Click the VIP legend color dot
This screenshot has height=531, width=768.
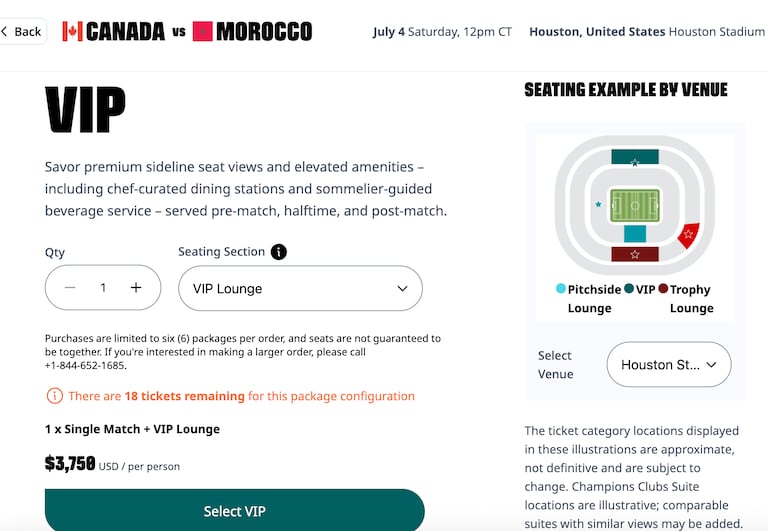coord(629,289)
